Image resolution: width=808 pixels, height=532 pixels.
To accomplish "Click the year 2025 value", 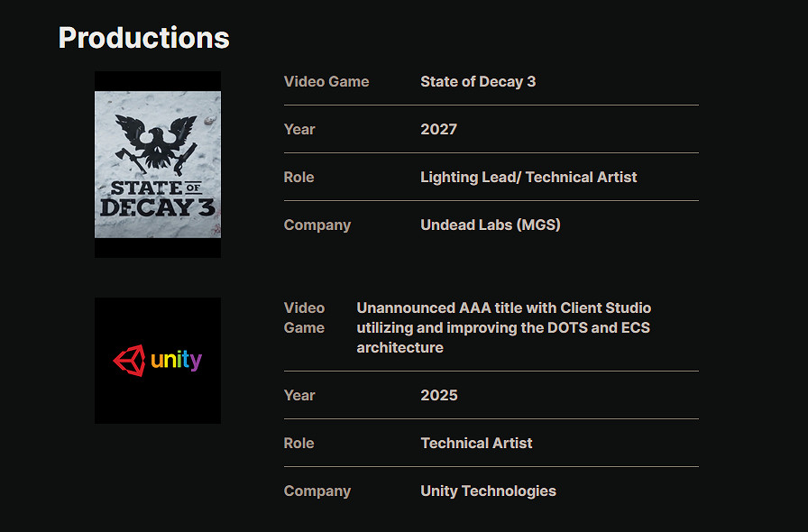I will pos(438,395).
